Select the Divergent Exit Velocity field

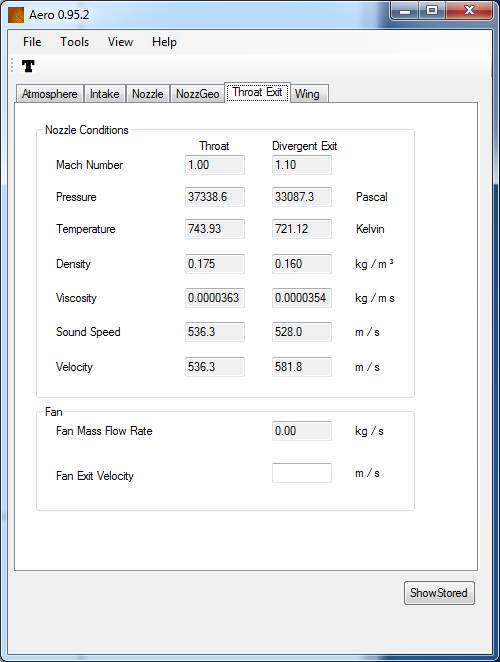pyautogui.click(x=302, y=366)
